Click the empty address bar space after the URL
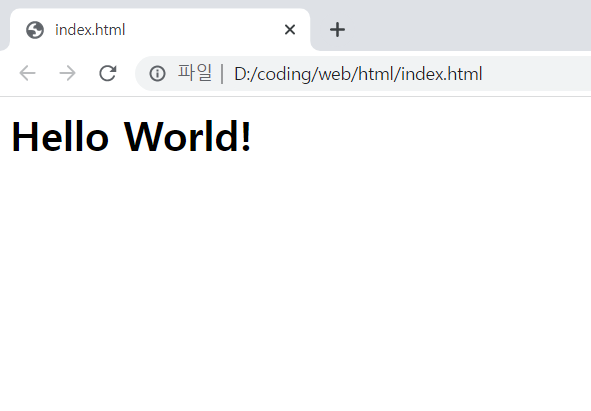This screenshot has height=411, width=591. coord(535,74)
